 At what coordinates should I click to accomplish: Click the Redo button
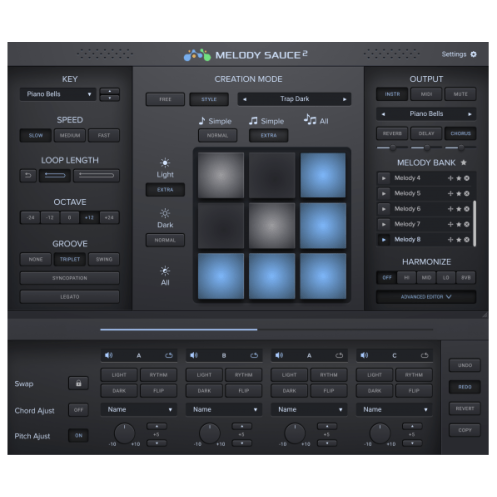pyautogui.click(x=465, y=387)
